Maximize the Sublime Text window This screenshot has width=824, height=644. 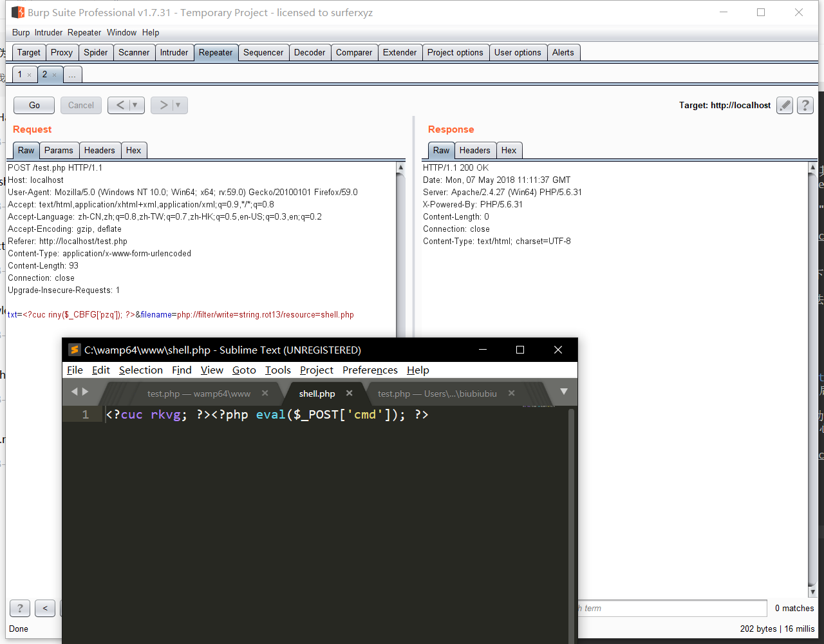(520, 350)
